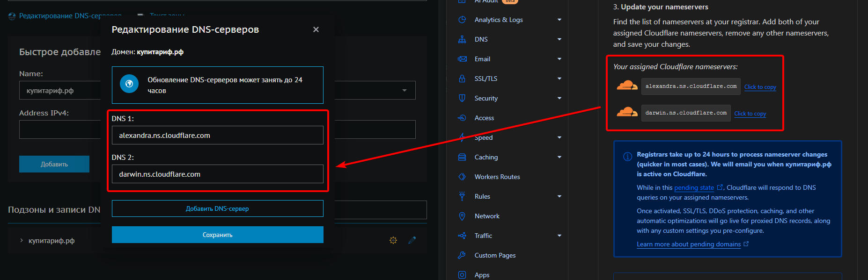This screenshot has height=280, width=868.
Task: Expand the Rules submenu arrow
Action: click(x=559, y=196)
